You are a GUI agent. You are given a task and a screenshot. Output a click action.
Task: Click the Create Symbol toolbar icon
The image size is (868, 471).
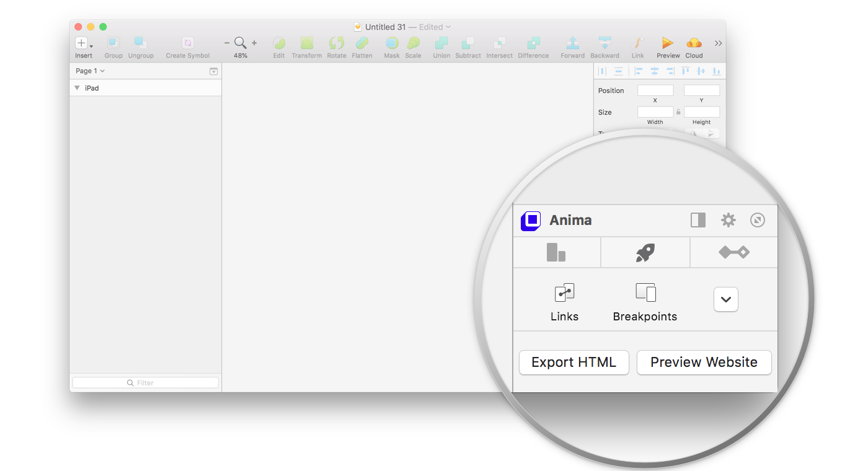(188, 43)
